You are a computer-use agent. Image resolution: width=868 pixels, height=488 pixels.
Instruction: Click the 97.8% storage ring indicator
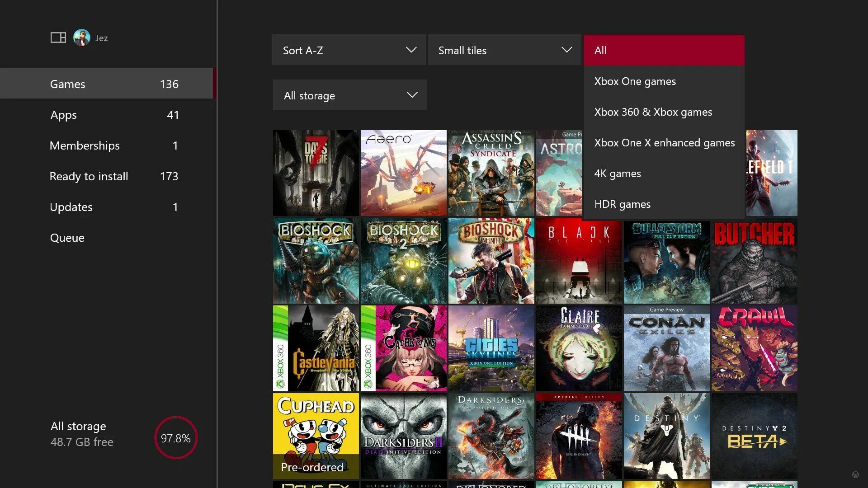pyautogui.click(x=176, y=437)
